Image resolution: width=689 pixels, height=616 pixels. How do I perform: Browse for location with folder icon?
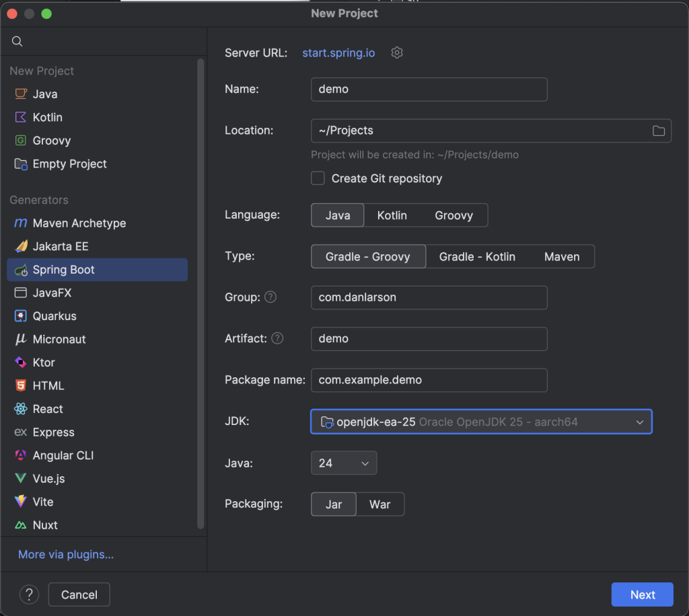pyautogui.click(x=658, y=131)
